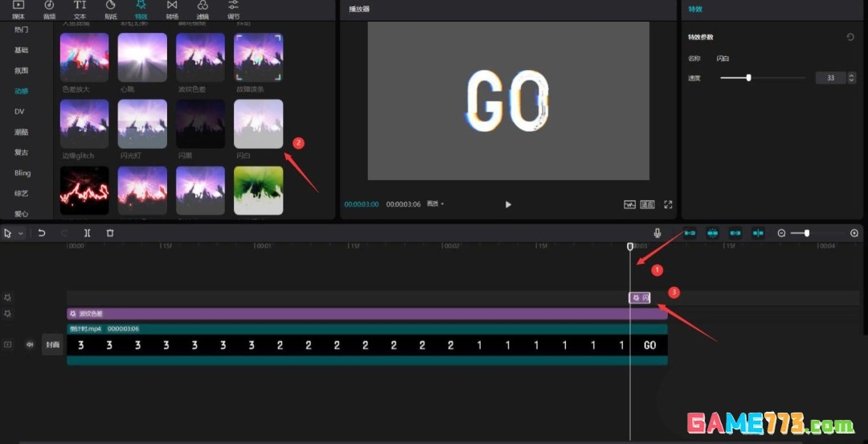
Task: Delete the selected clip with trash icon
Action: tap(110, 233)
